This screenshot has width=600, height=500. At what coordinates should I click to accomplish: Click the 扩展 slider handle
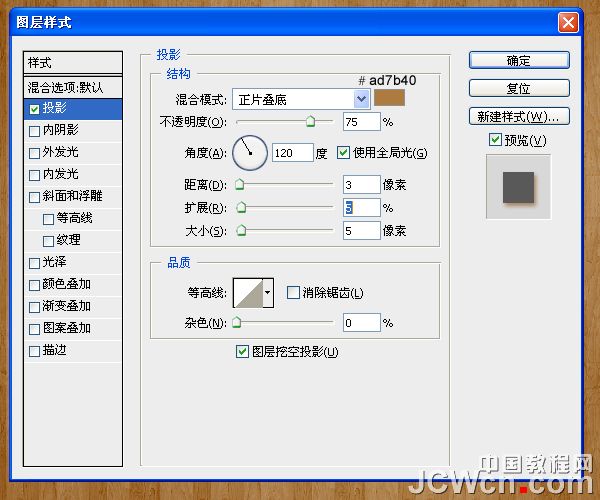coord(241,208)
